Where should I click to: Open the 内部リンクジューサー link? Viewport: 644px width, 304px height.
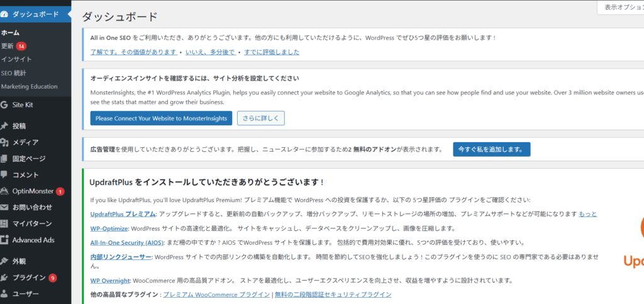tap(121, 257)
